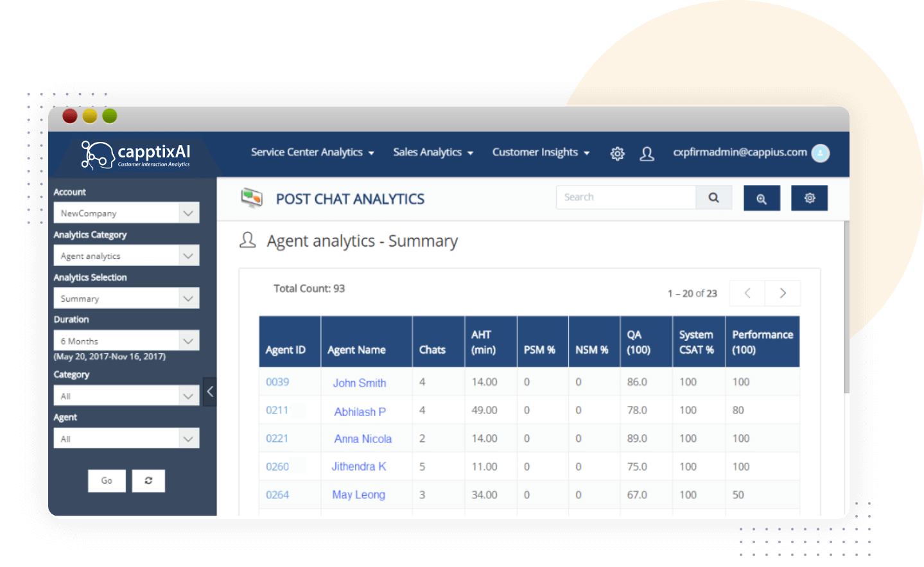Open May Leong agent name link

[358, 495]
